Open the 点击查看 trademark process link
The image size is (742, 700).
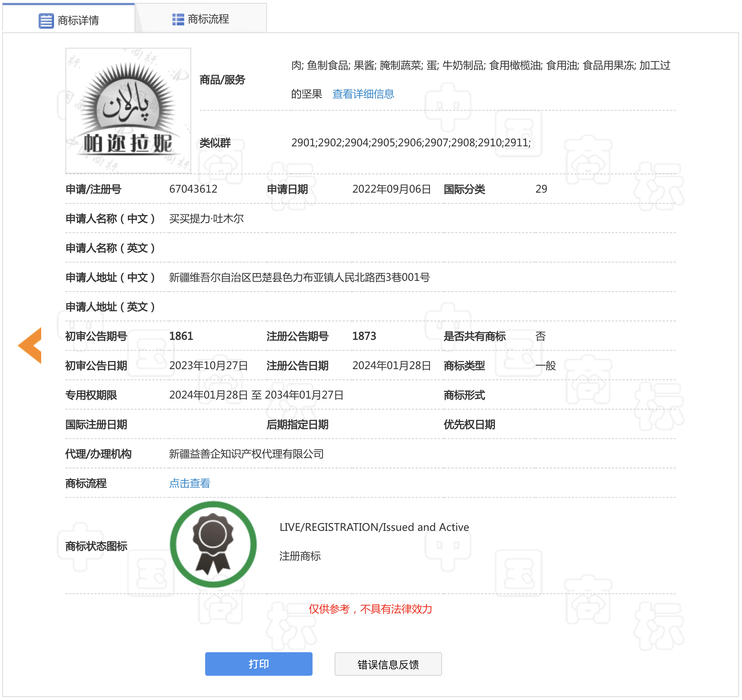click(190, 483)
